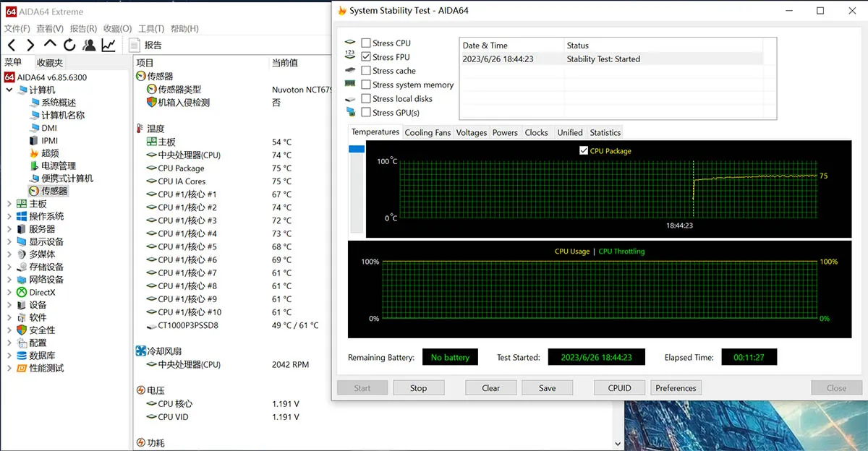The width and height of the screenshot is (868, 451).
Task: Click 机箱入侵检测 shield icon row
Action: click(x=178, y=103)
